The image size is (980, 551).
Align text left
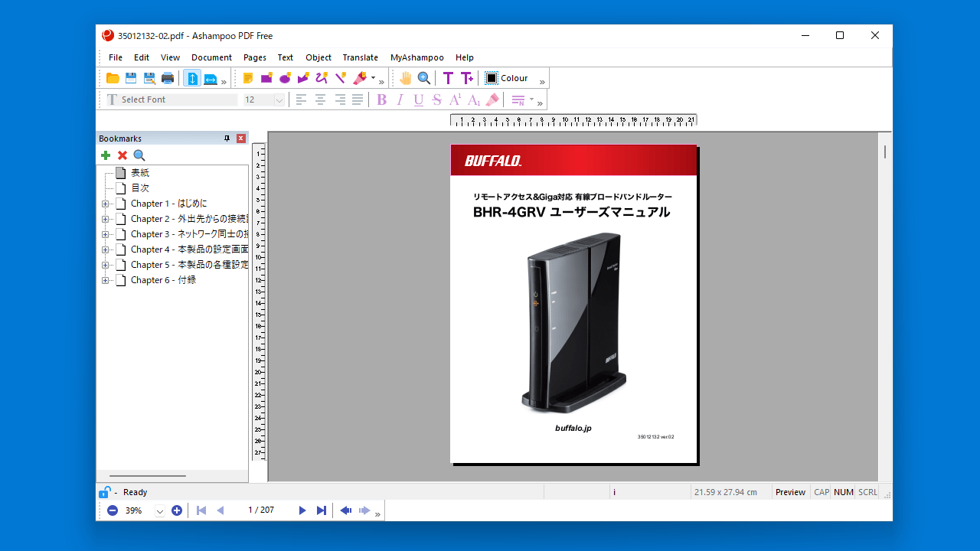coord(302,99)
